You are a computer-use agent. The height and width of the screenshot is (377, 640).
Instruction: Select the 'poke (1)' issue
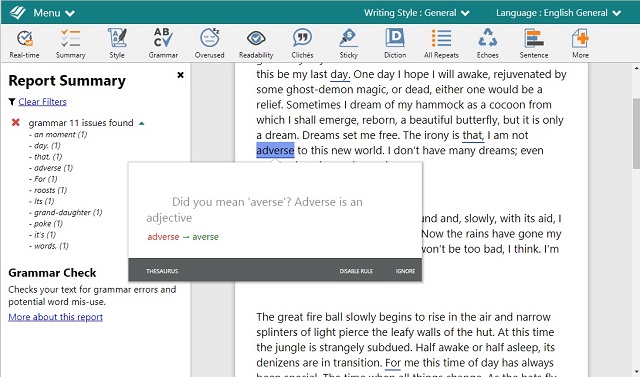(46, 224)
